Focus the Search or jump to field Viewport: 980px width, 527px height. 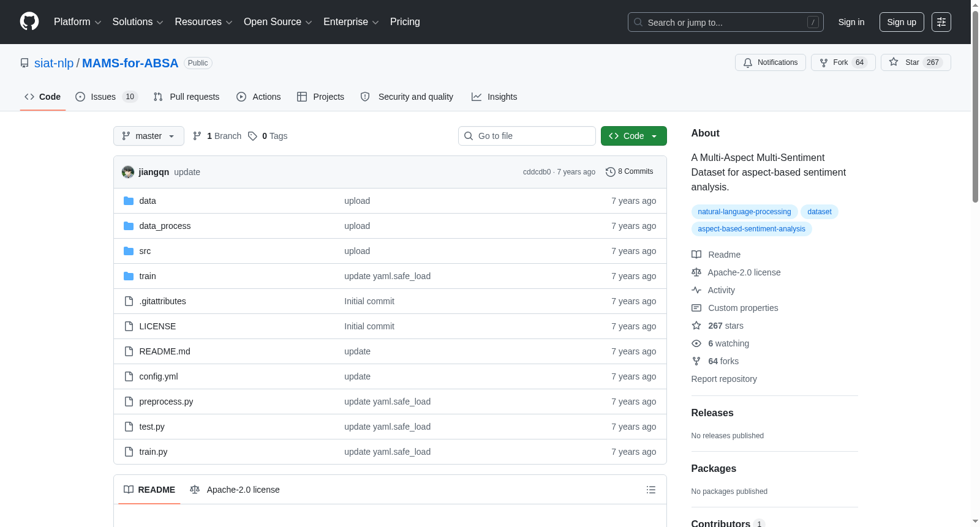[x=726, y=22]
